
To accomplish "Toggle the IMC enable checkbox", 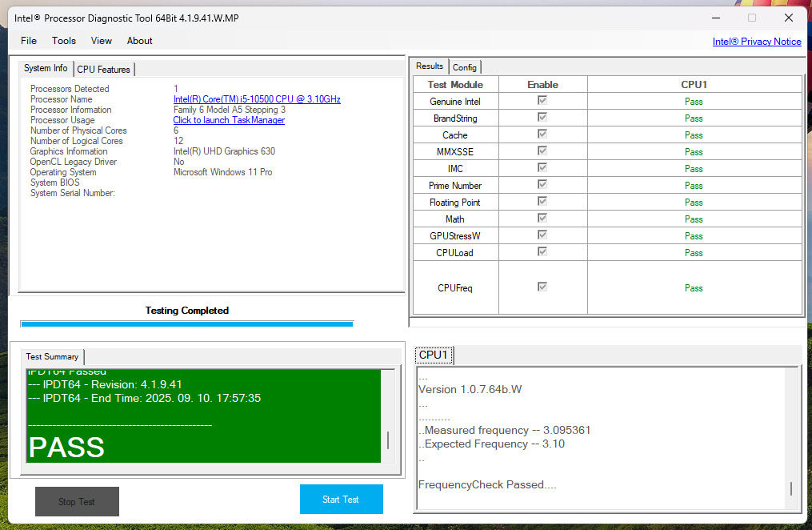I will (542, 168).
